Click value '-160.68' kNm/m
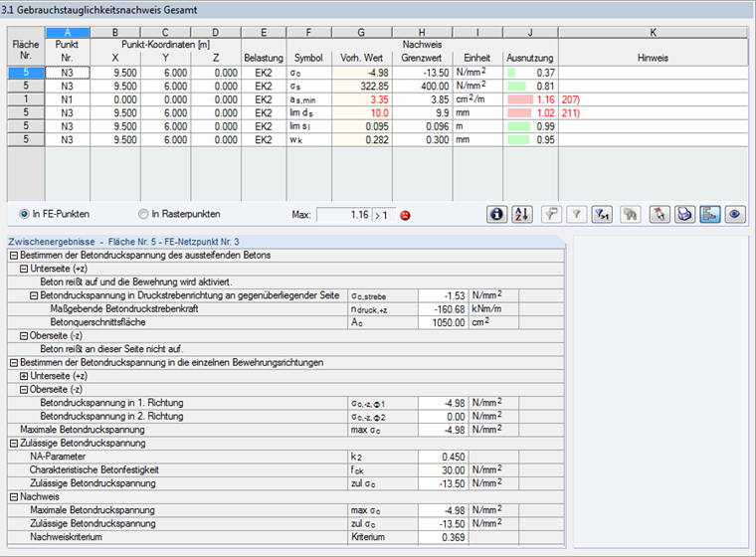 click(x=443, y=309)
